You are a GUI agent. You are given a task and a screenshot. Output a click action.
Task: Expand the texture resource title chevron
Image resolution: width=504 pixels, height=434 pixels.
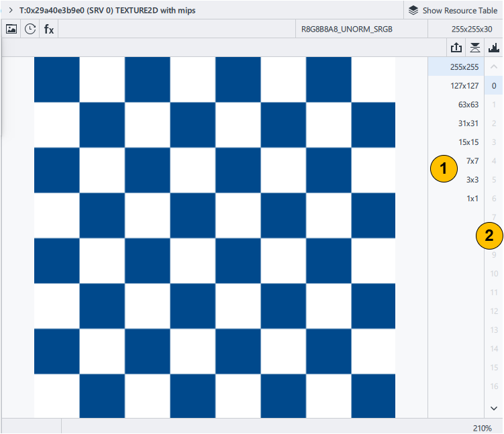(x=10, y=10)
